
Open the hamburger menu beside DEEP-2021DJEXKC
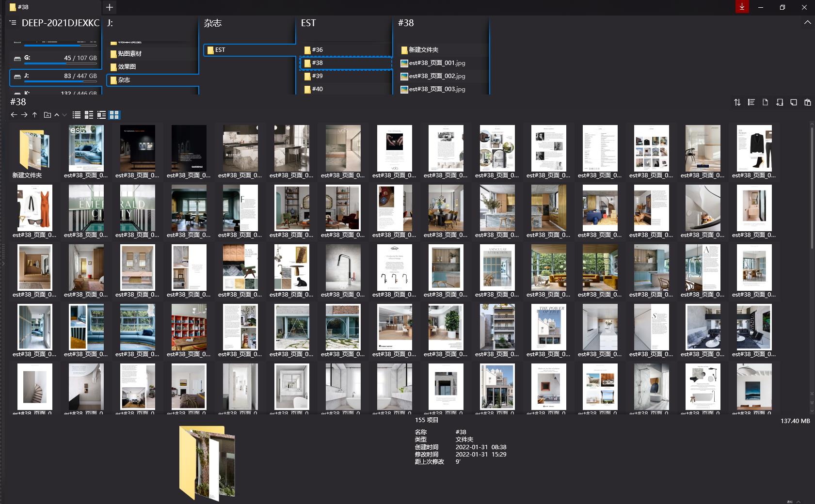click(x=13, y=23)
